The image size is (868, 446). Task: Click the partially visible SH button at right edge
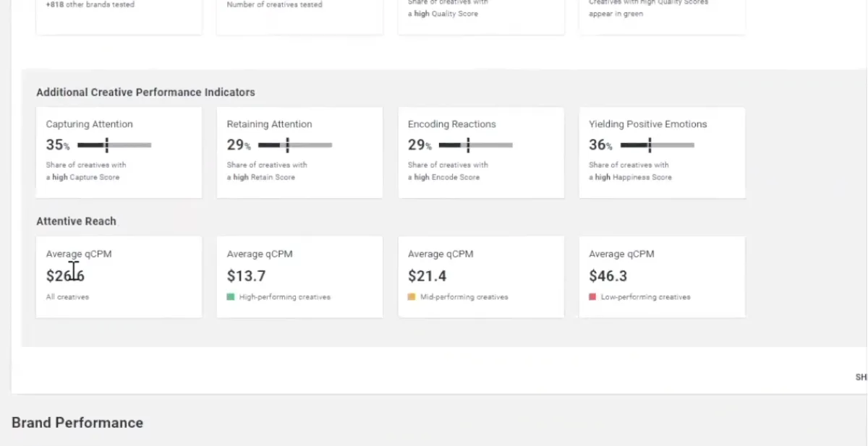861,377
